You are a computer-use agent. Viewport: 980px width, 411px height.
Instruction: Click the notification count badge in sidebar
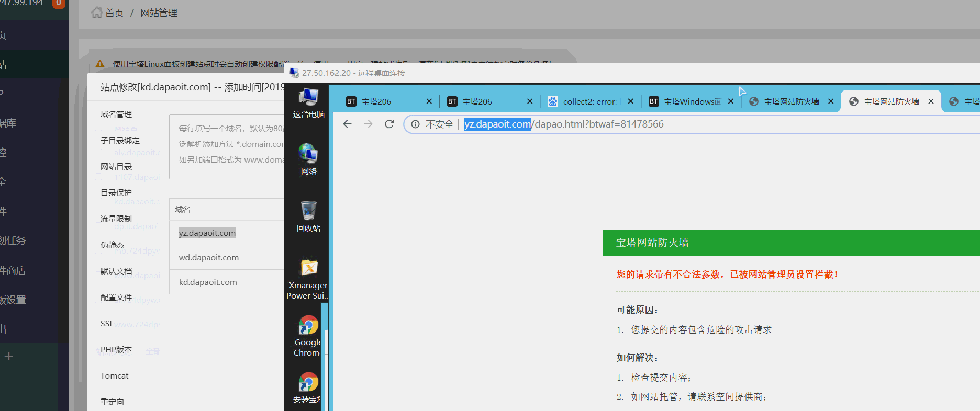coord(58,3)
